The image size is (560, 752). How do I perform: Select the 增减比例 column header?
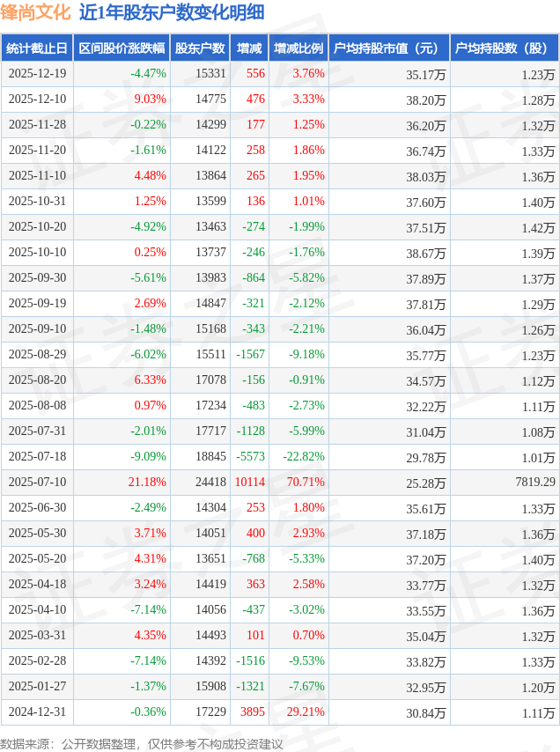click(298, 48)
